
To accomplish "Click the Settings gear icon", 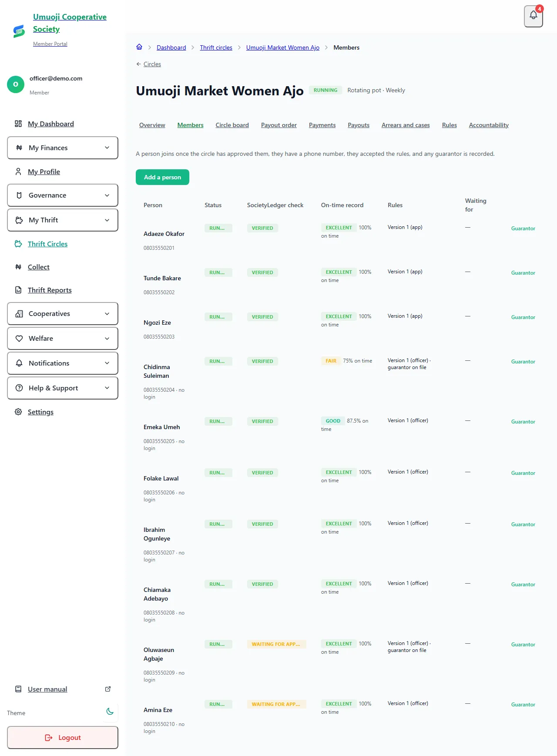I will coord(18,412).
